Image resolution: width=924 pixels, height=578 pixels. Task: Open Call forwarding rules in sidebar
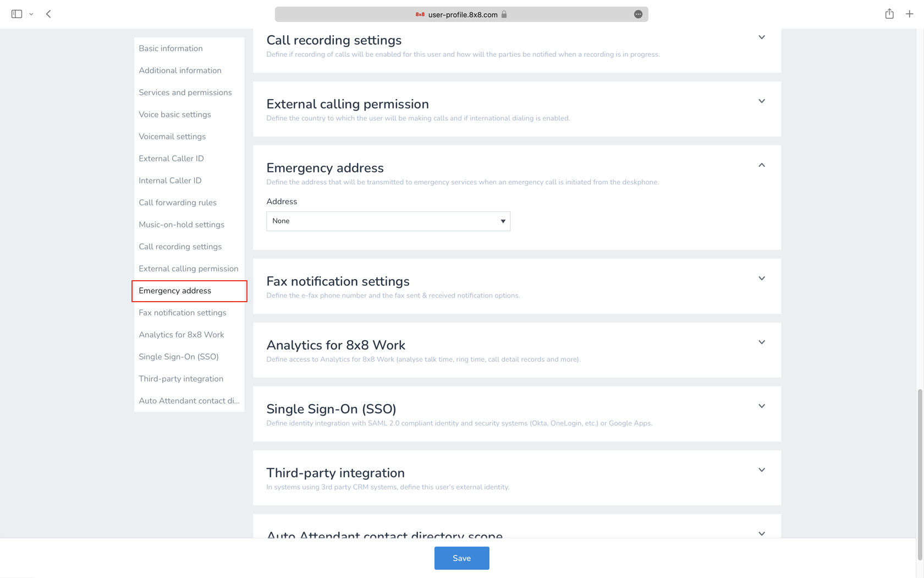[178, 203]
